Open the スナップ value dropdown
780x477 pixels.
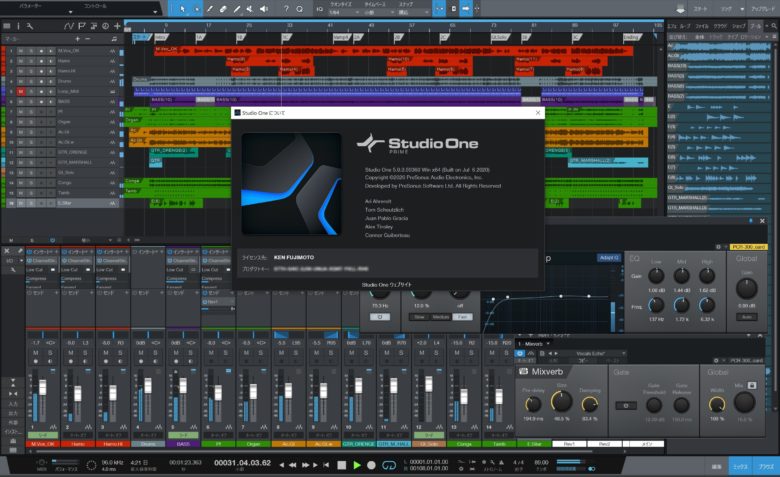pos(412,12)
